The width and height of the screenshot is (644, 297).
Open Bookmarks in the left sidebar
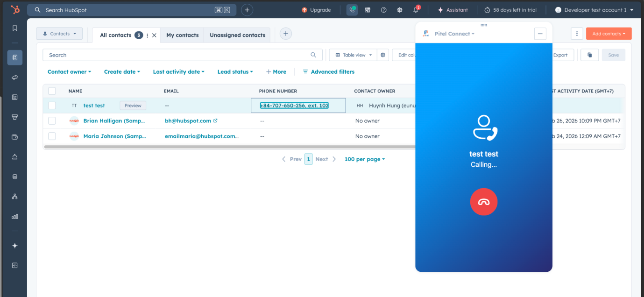click(15, 28)
